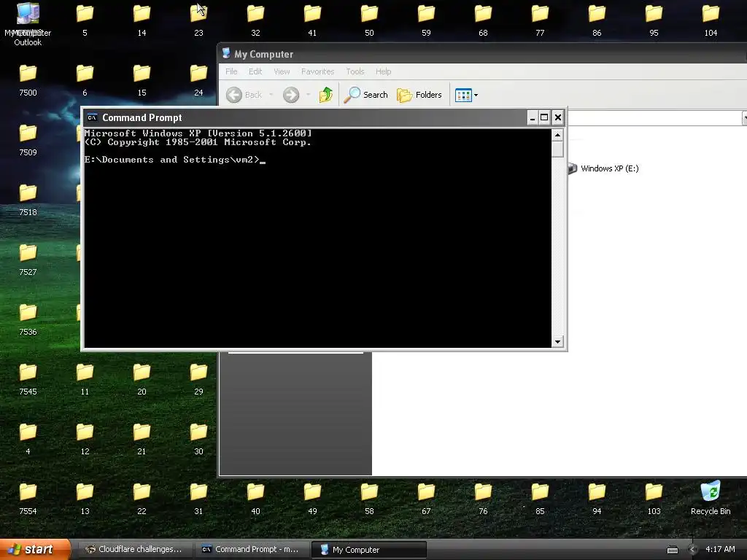
Task: Click the Command Prompt title bar icon
Action: tap(93, 117)
